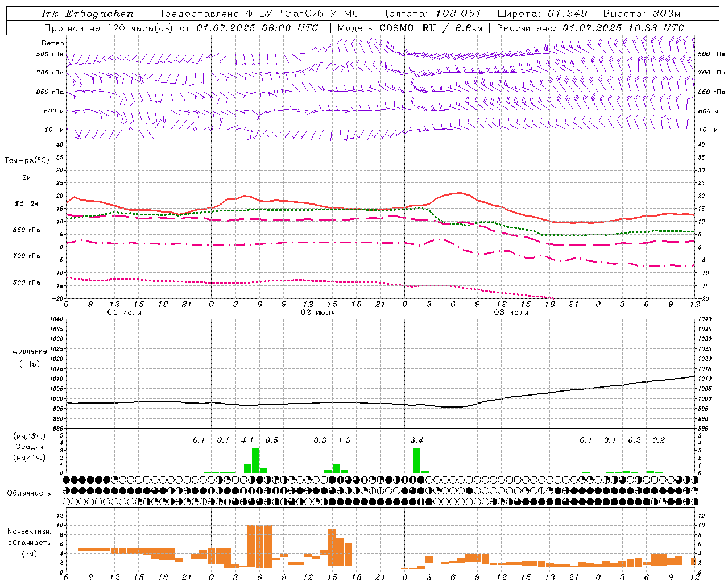The height and width of the screenshot is (582, 728).
Task: Click the 700 гПа temperature legend entry
Action: (x=27, y=259)
